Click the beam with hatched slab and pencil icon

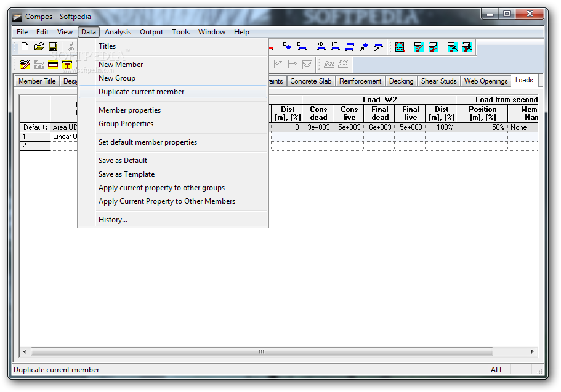point(25,65)
